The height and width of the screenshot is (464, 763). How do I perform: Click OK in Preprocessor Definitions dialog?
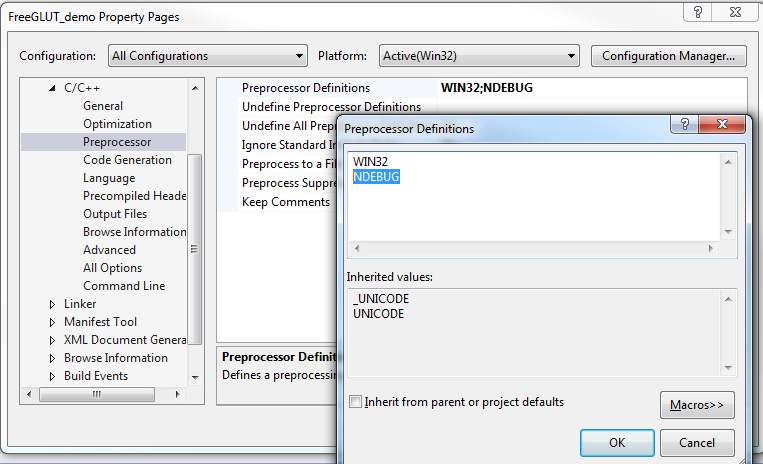tap(617, 443)
